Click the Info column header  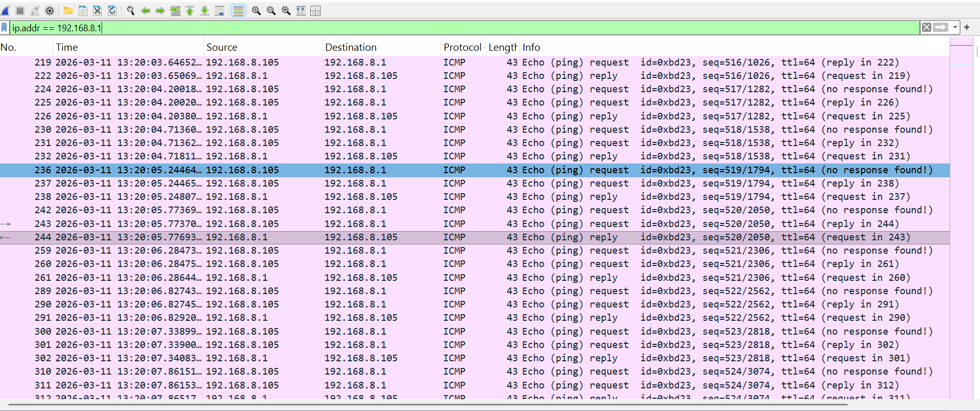734,47
